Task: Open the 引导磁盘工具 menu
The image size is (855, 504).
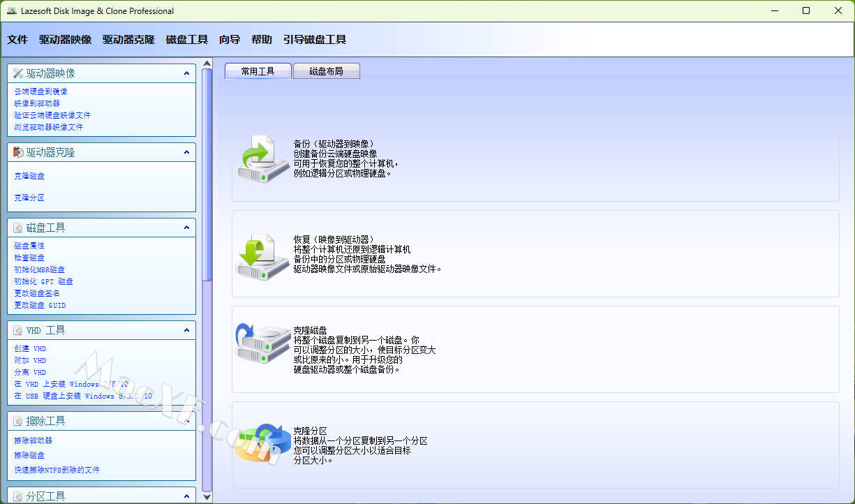Action: click(315, 40)
